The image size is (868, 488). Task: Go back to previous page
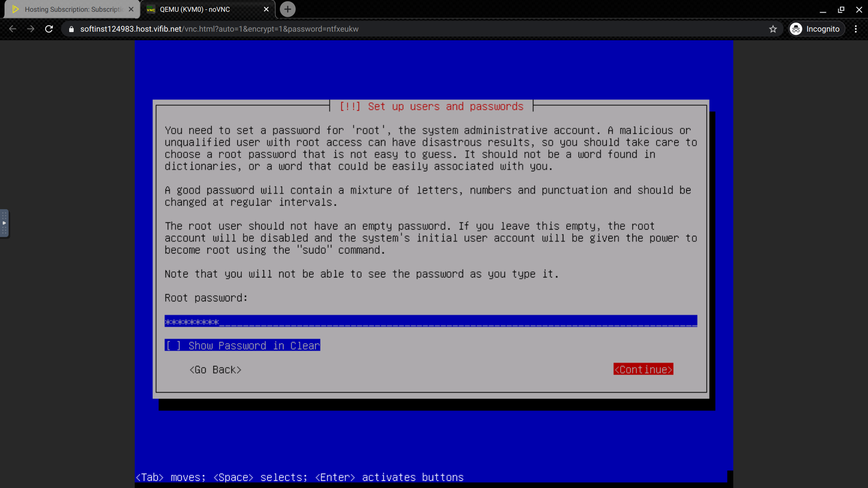point(13,29)
